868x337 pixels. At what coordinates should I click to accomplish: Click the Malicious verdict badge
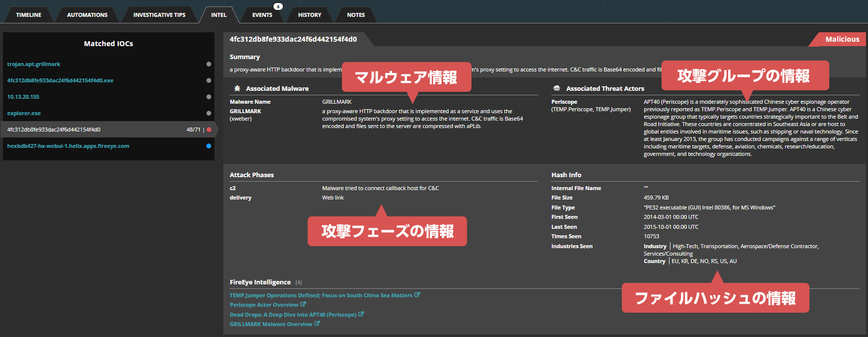coord(842,39)
